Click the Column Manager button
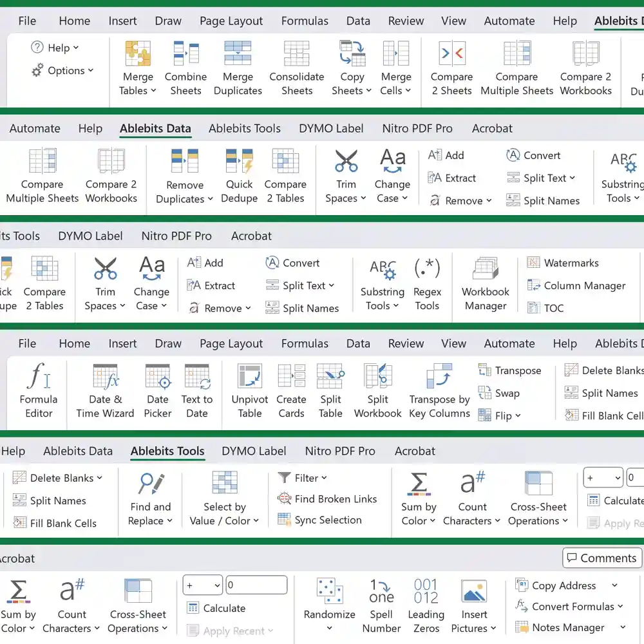Image resolution: width=644 pixels, height=644 pixels. point(576,286)
